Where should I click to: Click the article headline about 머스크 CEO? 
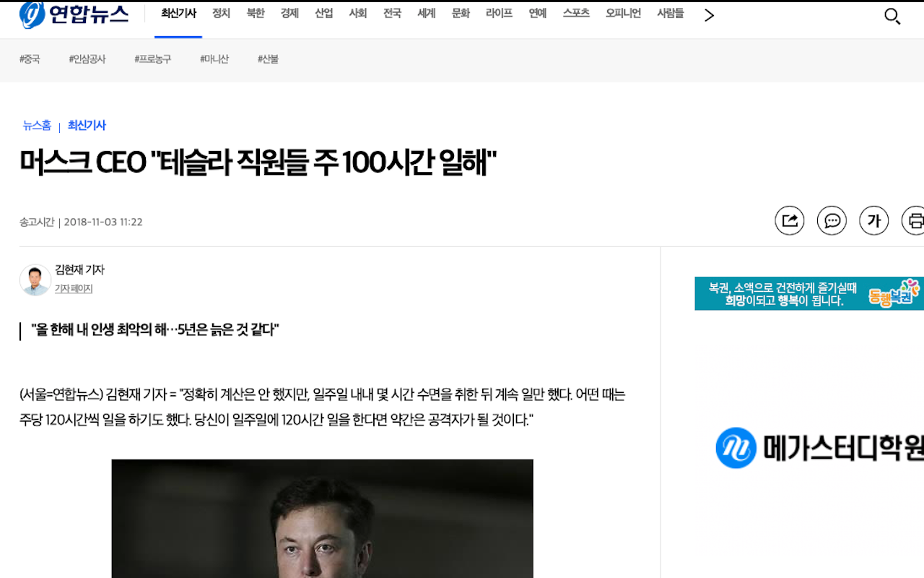point(258,163)
